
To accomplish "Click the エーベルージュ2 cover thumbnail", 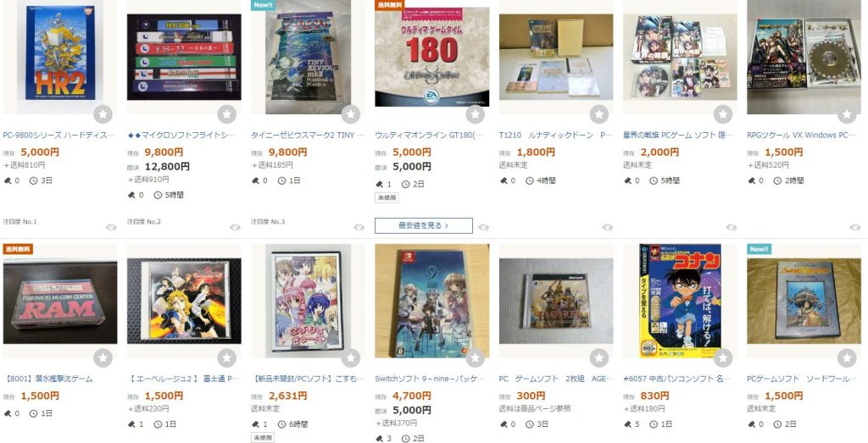I will [184, 302].
